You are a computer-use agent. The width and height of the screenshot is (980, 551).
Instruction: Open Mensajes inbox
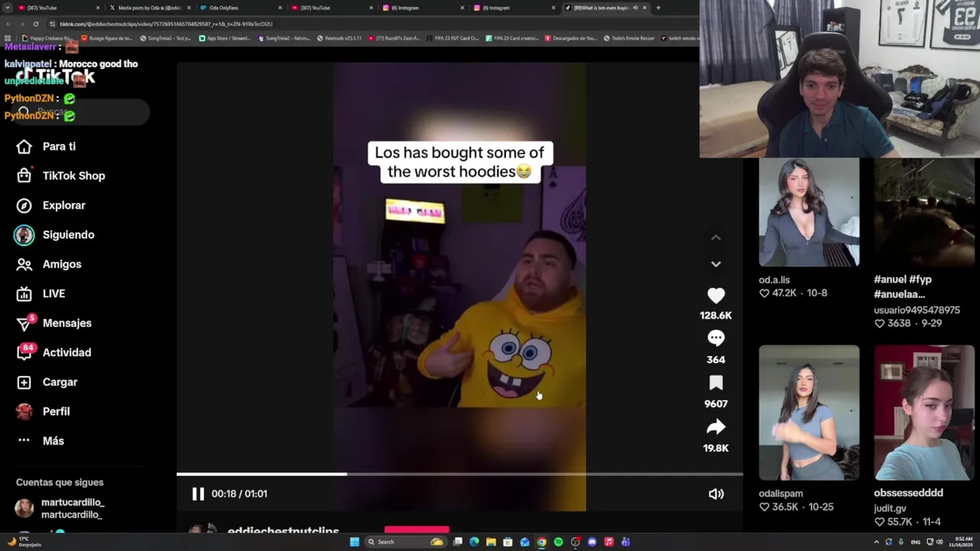tap(54, 323)
